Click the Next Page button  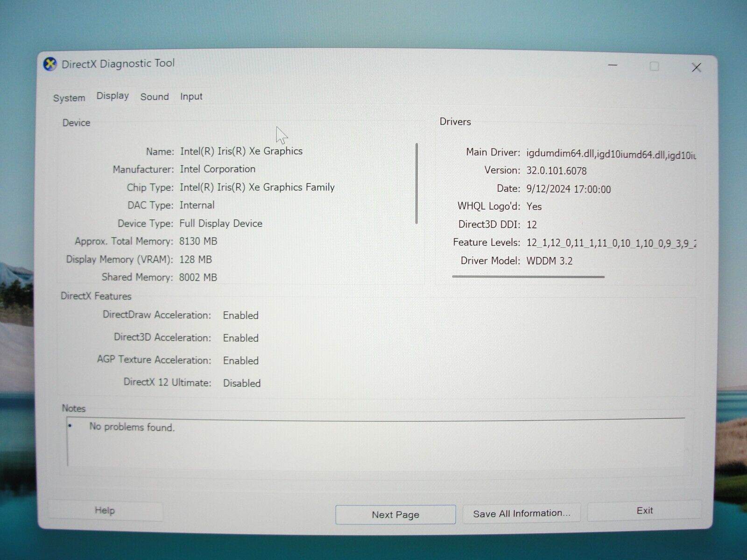tap(395, 514)
